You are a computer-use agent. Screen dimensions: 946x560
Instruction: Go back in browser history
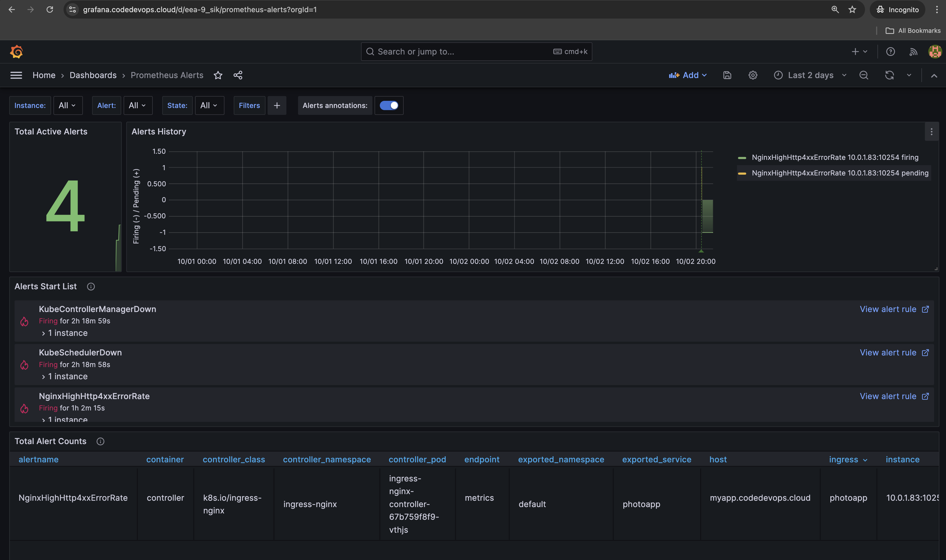12,10
